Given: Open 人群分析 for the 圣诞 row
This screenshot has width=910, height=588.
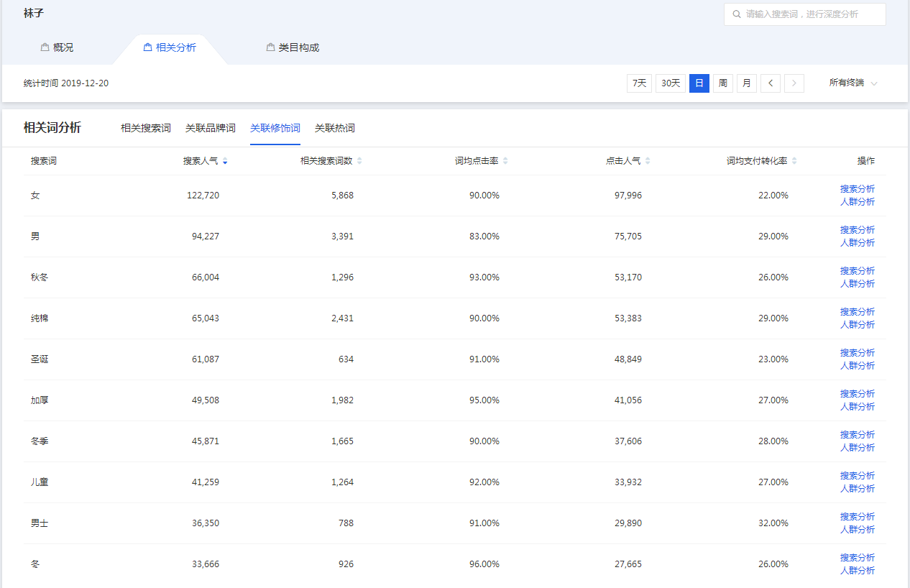Looking at the screenshot, I should pos(858,366).
